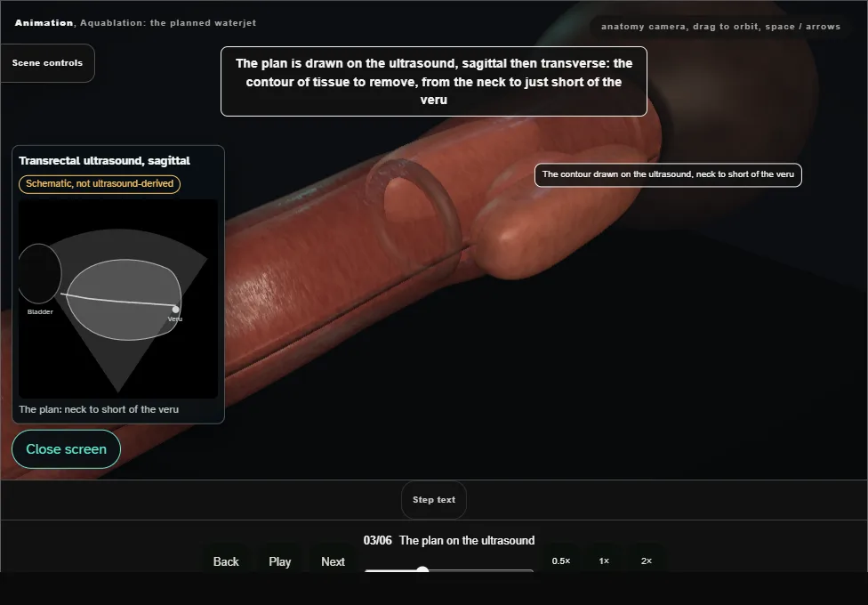Click the main step caption about the plan
The height and width of the screenshot is (605, 868).
(x=434, y=82)
